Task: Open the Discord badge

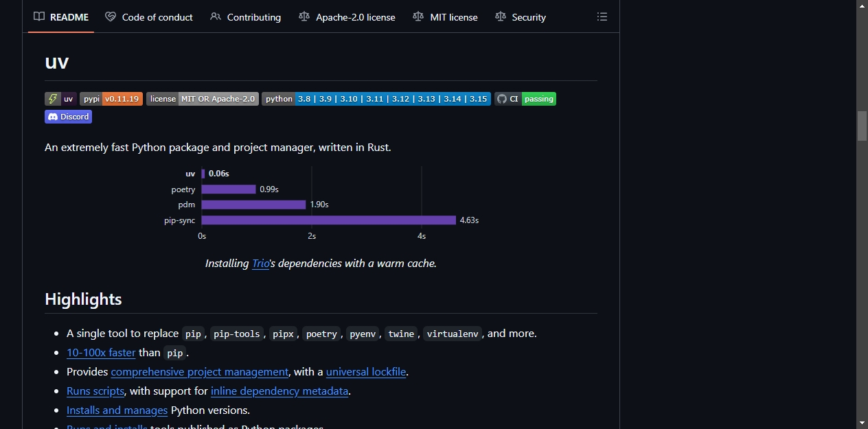Action: 68,117
